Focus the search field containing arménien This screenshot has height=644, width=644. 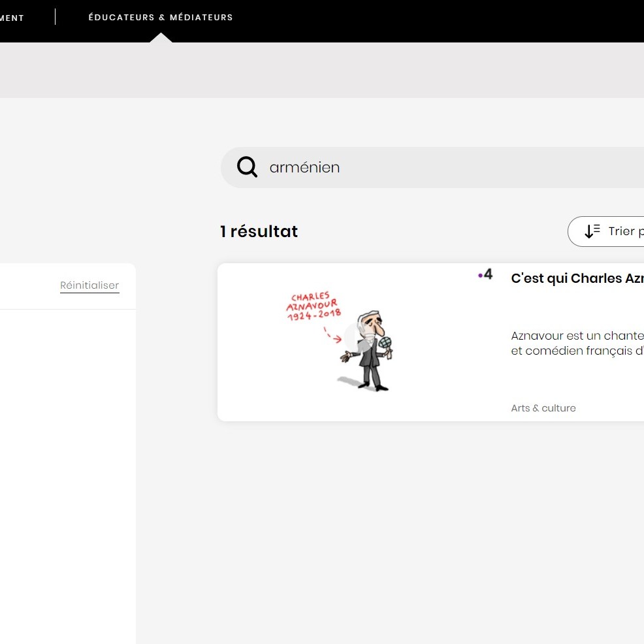(x=432, y=167)
